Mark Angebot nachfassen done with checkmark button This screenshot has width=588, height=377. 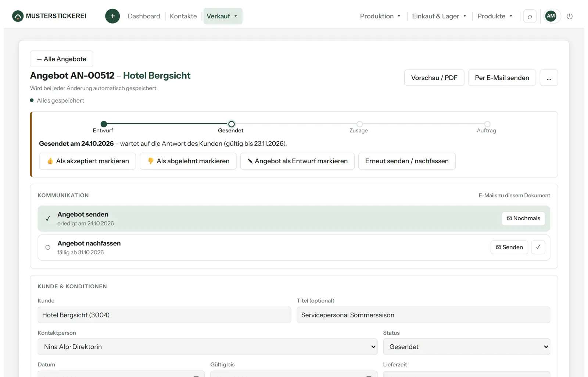(538, 247)
